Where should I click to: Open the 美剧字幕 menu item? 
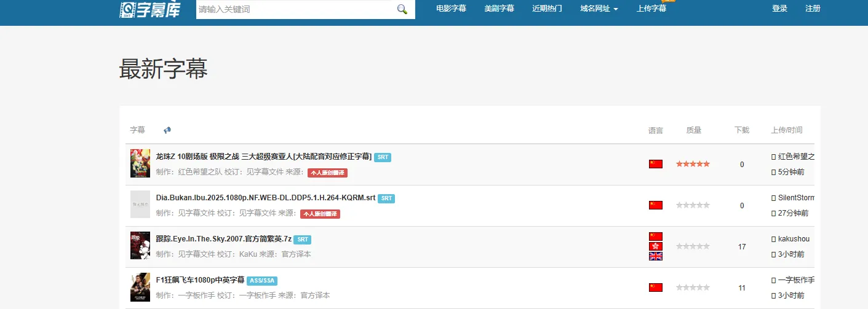499,9
